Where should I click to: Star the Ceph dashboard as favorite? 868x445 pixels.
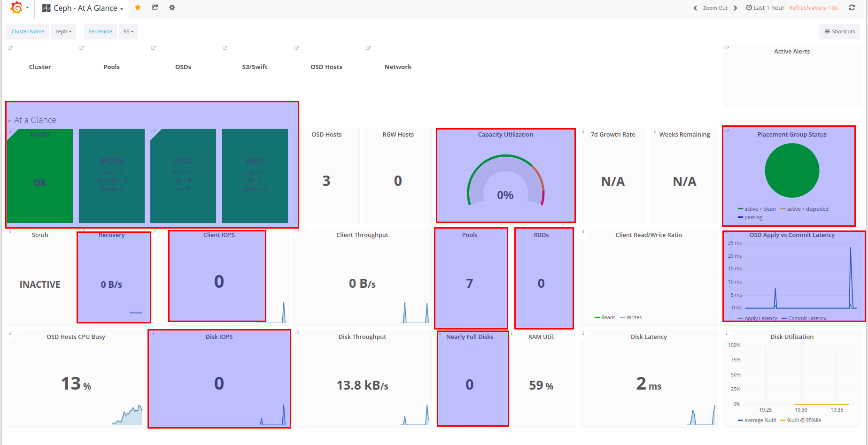pyautogui.click(x=138, y=8)
